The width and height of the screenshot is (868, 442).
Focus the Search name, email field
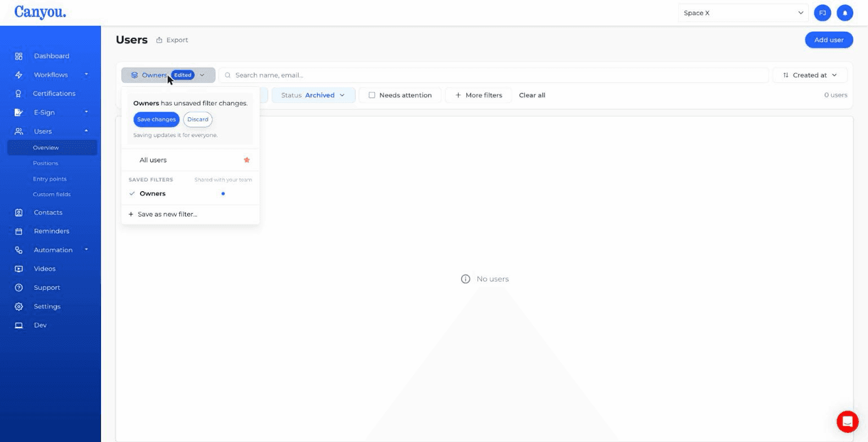point(494,75)
